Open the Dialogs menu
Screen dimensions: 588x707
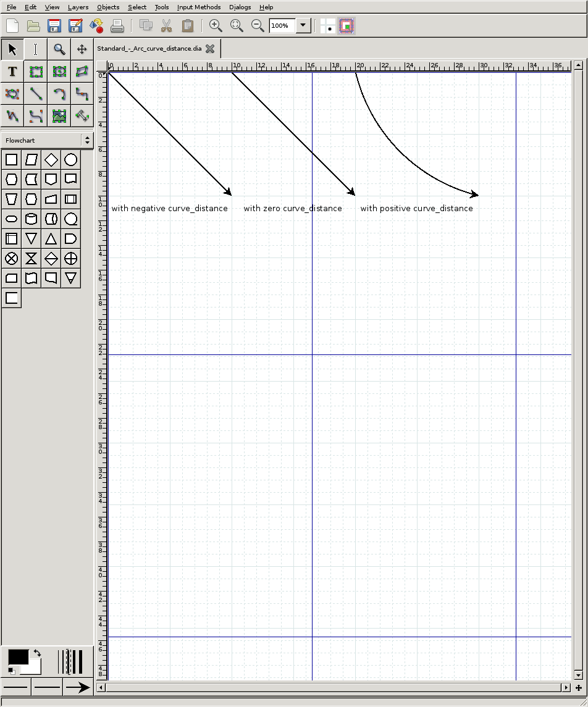[x=240, y=7]
